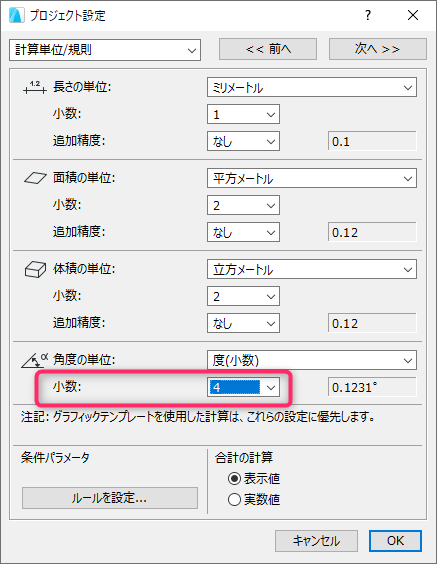Image resolution: width=437 pixels, height=564 pixels.
Task: Open the 長さの単位 ミリメートル dropdown
Action: pyautogui.click(x=312, y=87)
